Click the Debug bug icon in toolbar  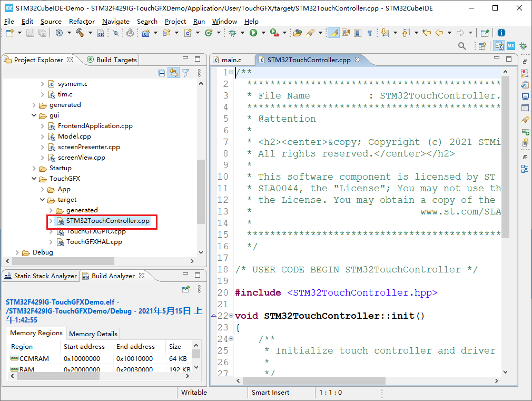(232, 33)
